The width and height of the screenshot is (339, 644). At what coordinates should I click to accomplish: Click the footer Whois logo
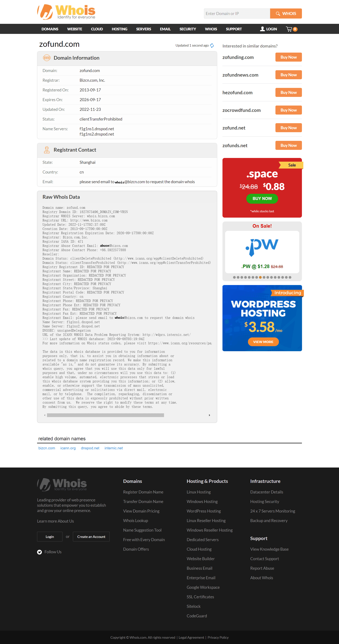point(62,485)
